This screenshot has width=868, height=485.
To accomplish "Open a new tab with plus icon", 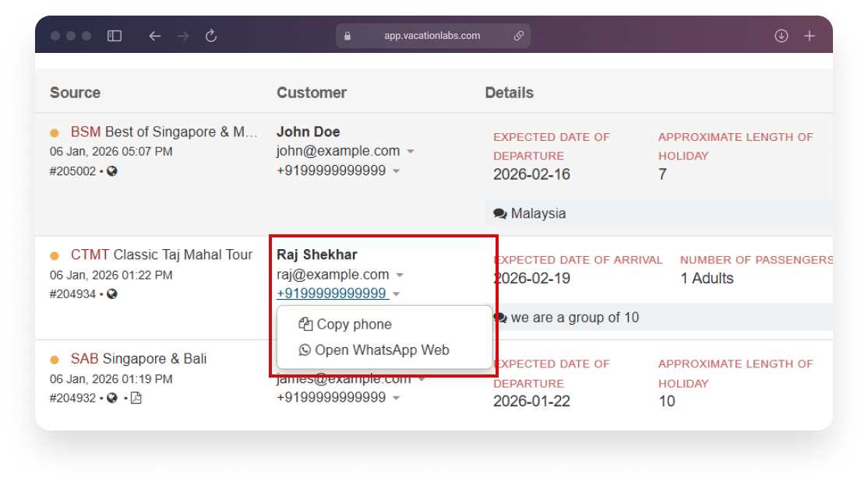I will click(x=810, y=36).
